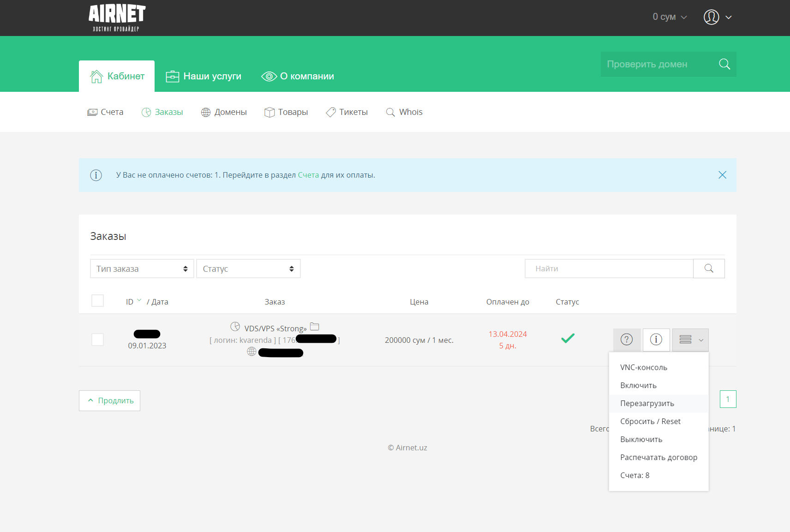
Task: Open the Статус filter dropdown
Action: pos(248,268)
